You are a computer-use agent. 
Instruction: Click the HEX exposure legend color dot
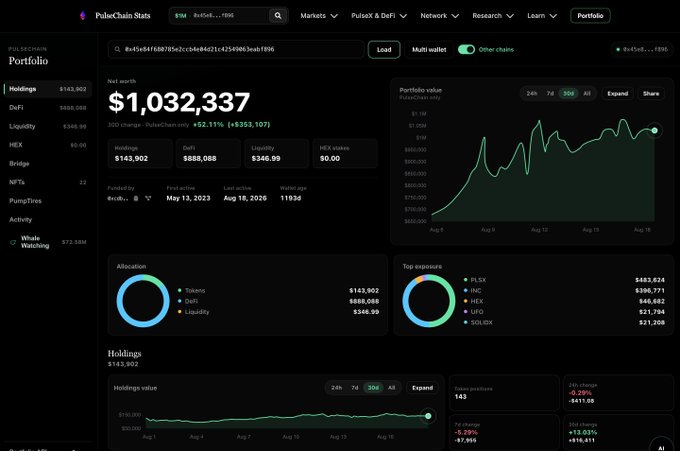465,301
